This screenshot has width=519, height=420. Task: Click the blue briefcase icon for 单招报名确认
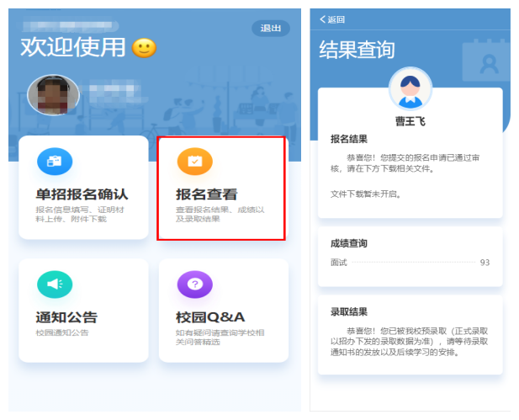[55, 161]
